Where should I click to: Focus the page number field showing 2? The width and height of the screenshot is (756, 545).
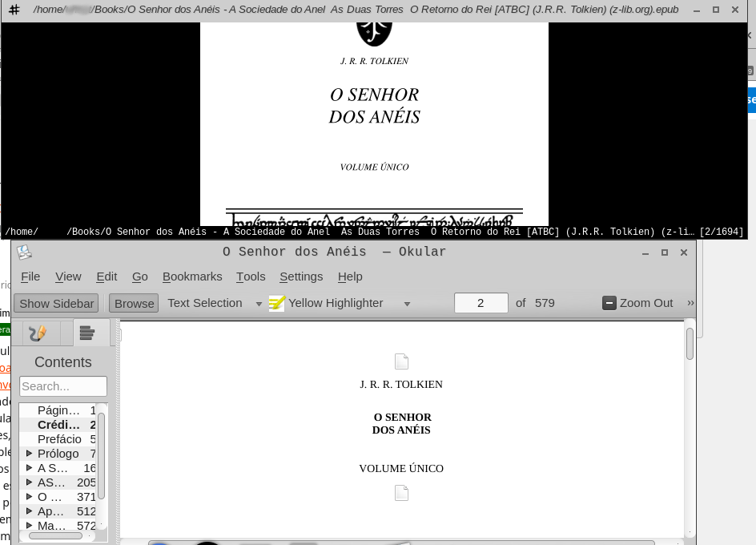(481, 303)
